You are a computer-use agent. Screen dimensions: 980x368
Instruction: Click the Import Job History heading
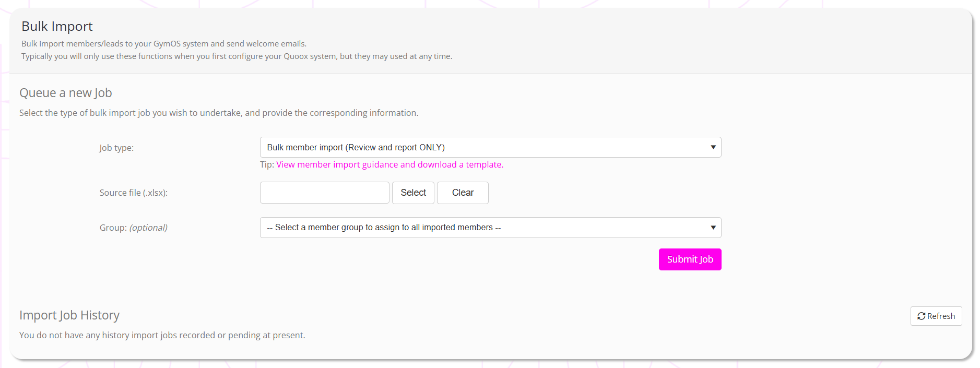pos(69,315)
